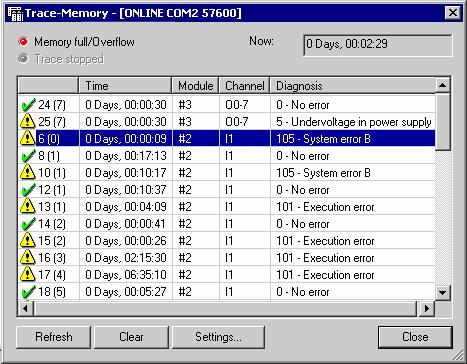Image resolution: width=467 pixels, height=364 pixels.
Task: Click module '#3' in row 24 (7)
Action: click(x=185, y=105)
